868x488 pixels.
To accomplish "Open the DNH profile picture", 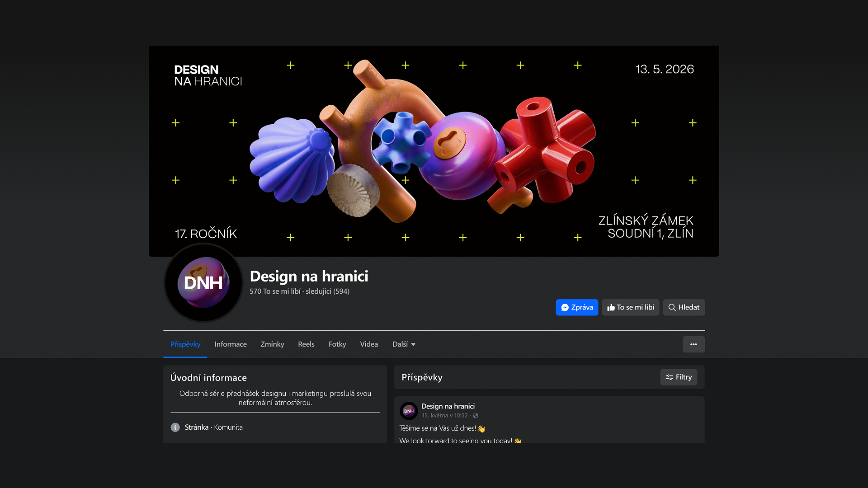I will click(x=203, y=283).
